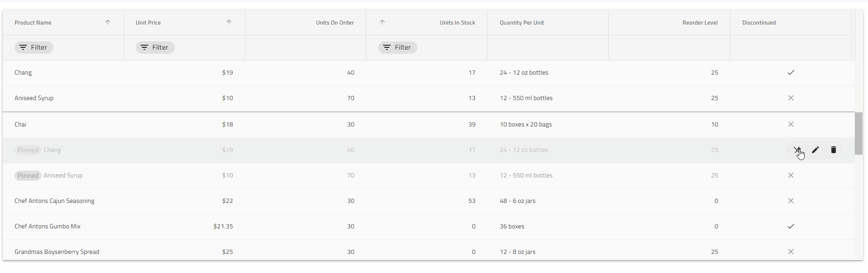Unpin the hovered Chang row
The image size is (868, 273).
coord(797,150)
